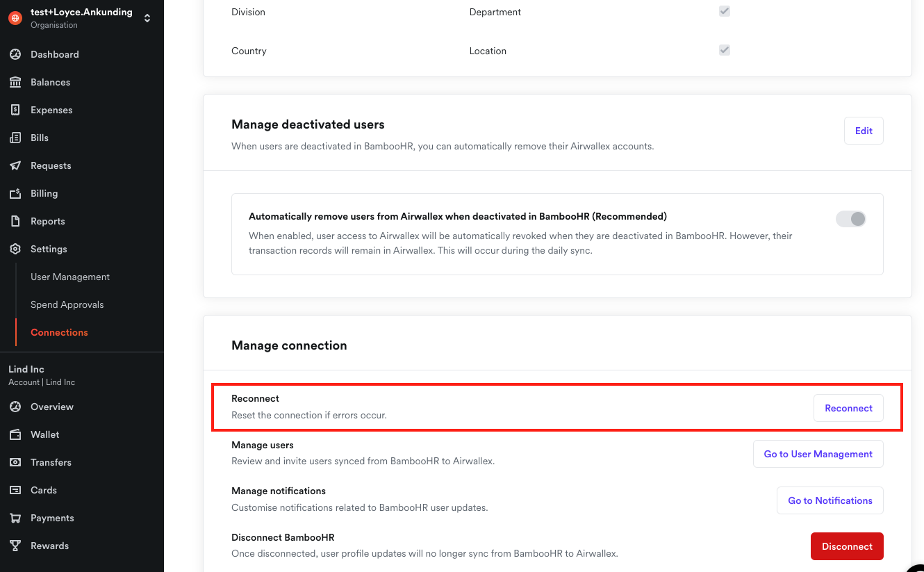Image resolution: width=924 pixels, height=572 pixels.
Task: Click the Billing icon in sidebar
Action: (15, 193)
